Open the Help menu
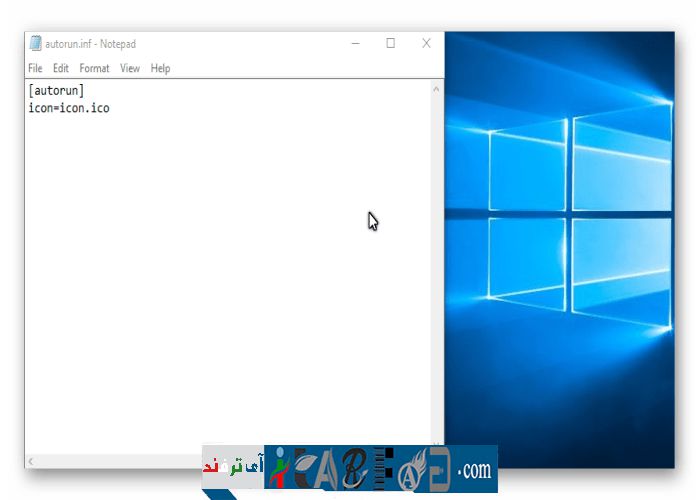The height and width of the screenshot is (500, 700). click(160, 68)
